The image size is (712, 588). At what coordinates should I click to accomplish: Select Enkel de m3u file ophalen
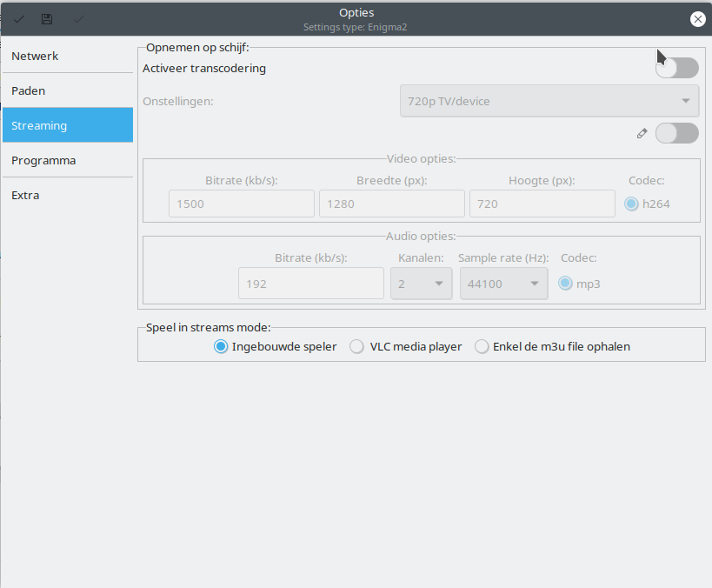(x=482, y=346)
